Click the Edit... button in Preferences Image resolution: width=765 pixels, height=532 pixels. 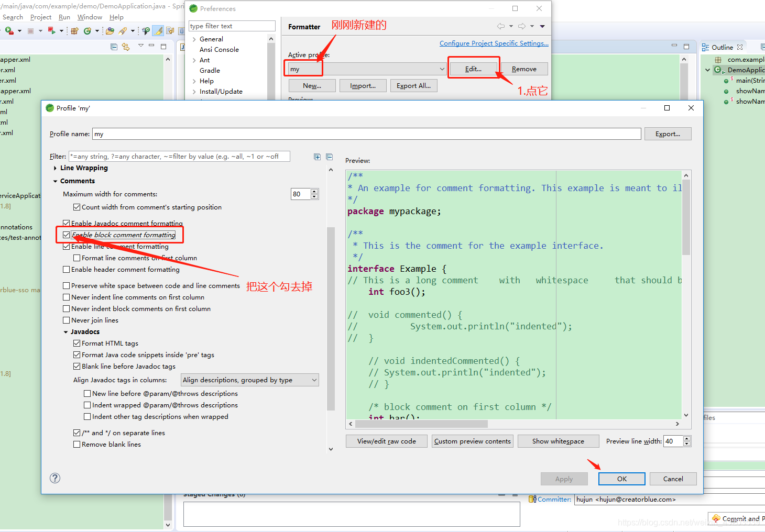tap(473, 69)
